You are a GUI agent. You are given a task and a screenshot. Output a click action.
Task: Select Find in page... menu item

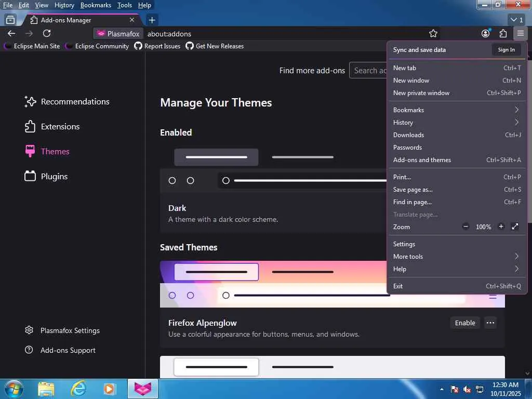[x=456, y=202]
